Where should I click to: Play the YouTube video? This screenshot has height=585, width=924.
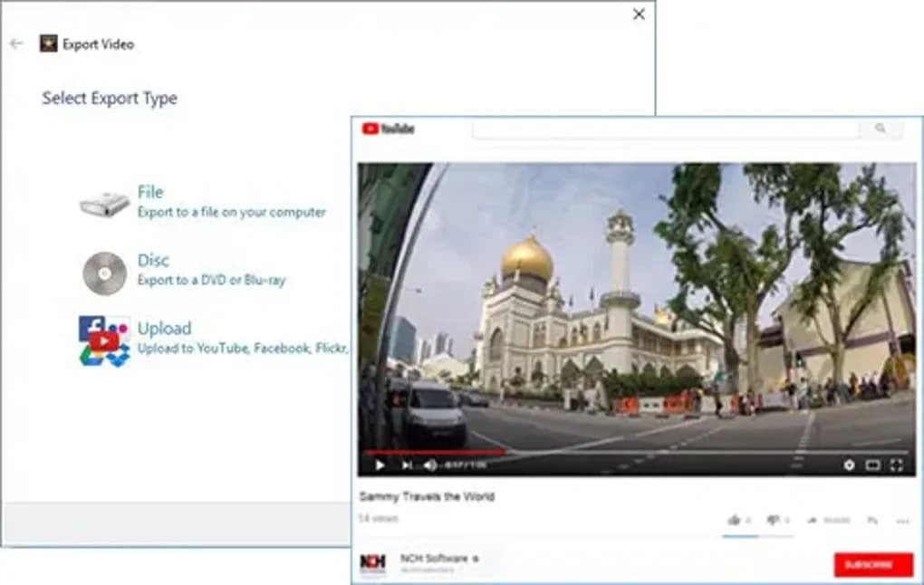point(380,465)
